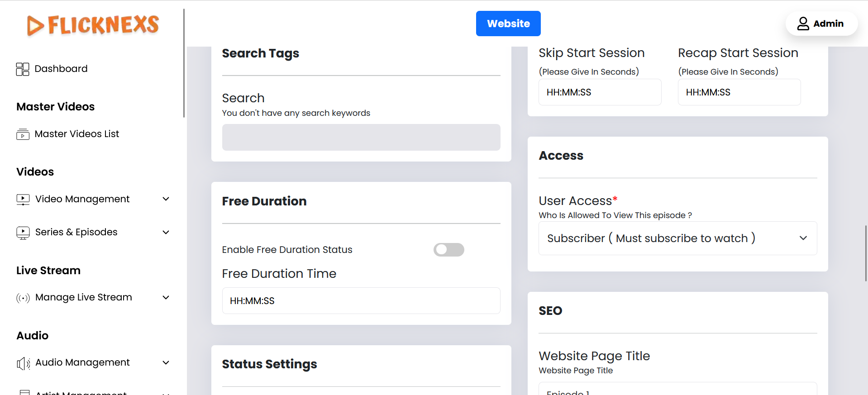Expand the Video Management submenu

[166, 199]
